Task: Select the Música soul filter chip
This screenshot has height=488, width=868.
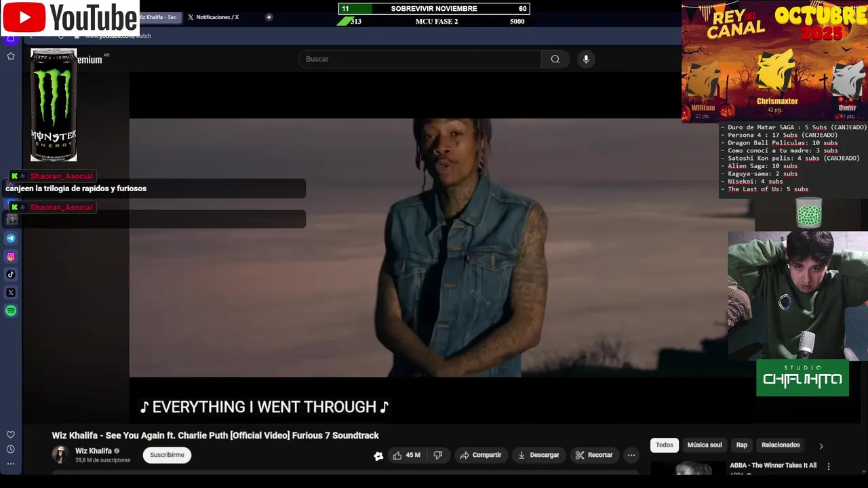Action: pos(705,445)
